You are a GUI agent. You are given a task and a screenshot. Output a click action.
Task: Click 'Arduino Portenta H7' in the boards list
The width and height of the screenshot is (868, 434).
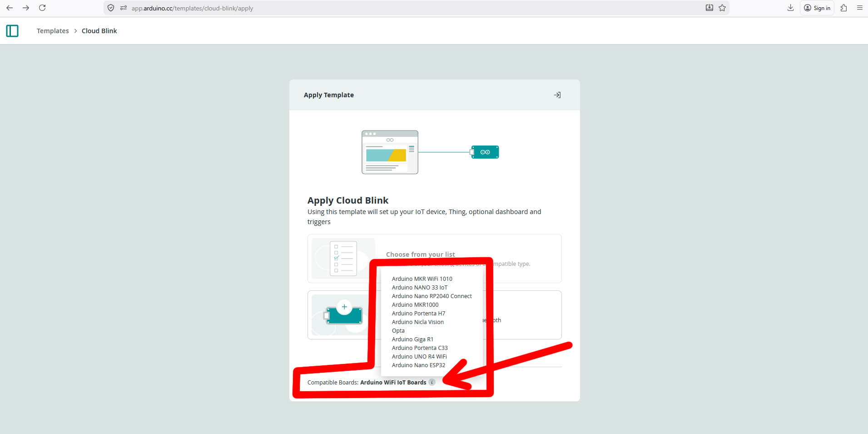418,314
